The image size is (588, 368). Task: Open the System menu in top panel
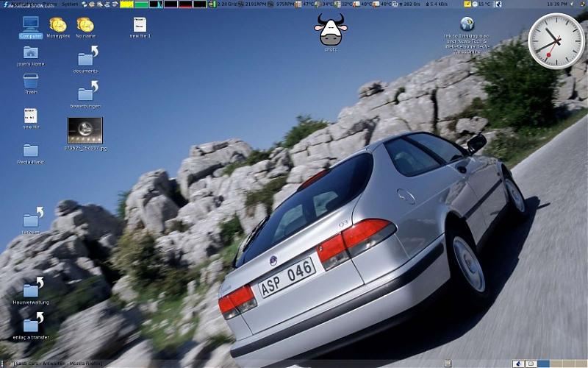[x=70, y=4]
